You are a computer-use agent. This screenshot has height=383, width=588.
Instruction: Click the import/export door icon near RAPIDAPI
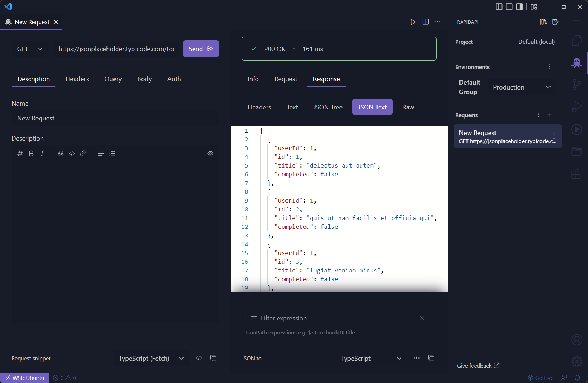[x=555, y=22]
